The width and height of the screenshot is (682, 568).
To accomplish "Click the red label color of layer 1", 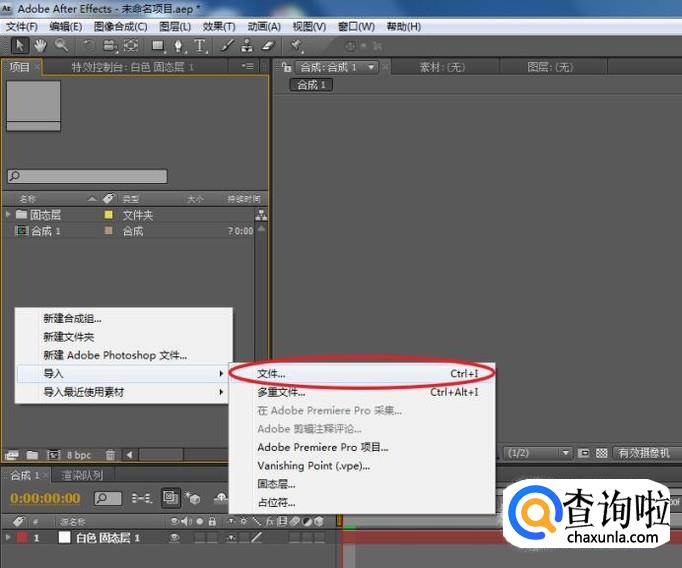I will [x=22, y=538].
